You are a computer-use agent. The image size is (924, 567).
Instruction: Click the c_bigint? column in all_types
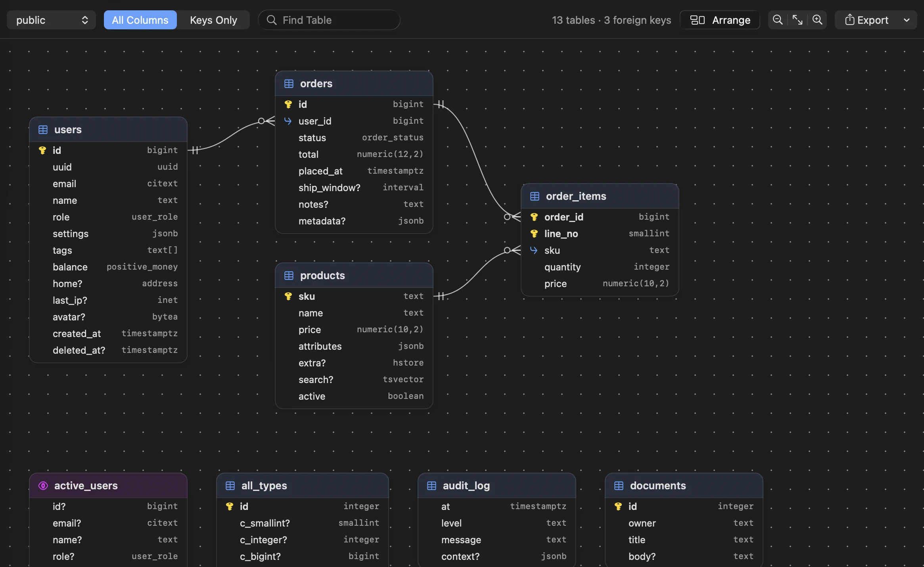(x=303, y=556)
